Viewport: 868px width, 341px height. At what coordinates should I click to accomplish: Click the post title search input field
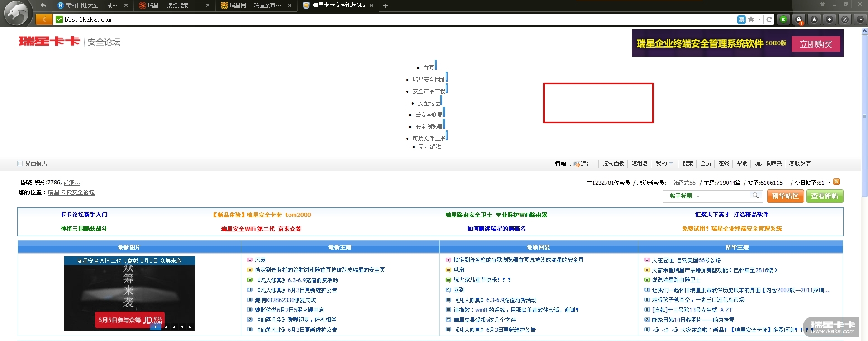[x=725, y=196]
